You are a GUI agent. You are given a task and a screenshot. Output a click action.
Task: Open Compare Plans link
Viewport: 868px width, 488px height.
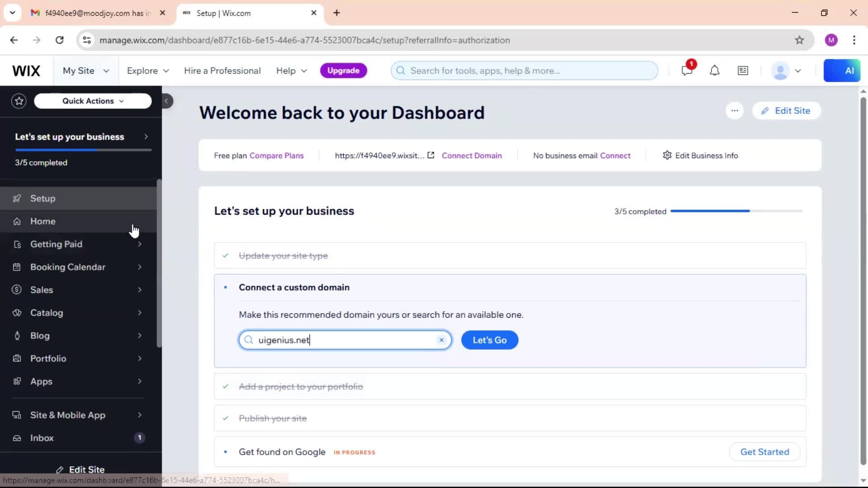point(277,155)
